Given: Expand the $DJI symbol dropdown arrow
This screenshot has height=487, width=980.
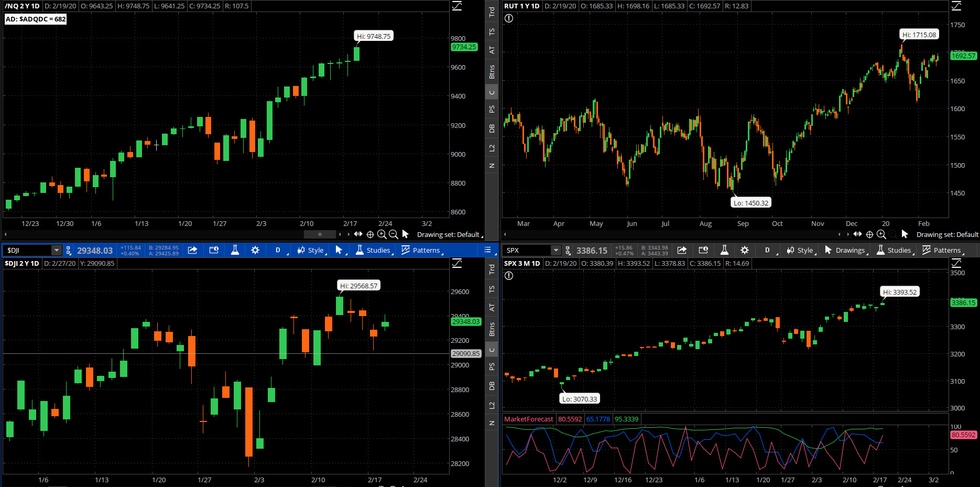Looking at the screenshot, I should [57, 250].
